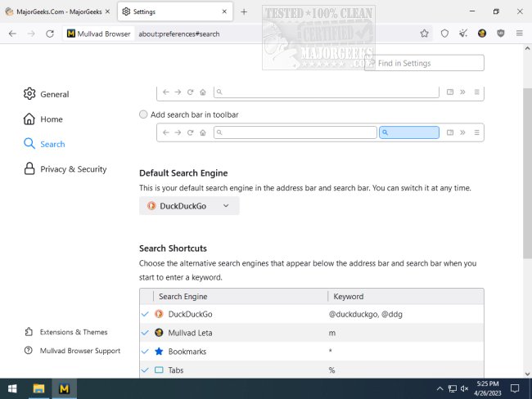This screenshot has width=532, height=399.
Task: Click the Mullvad Browser Support question icon
Action: 29,350
